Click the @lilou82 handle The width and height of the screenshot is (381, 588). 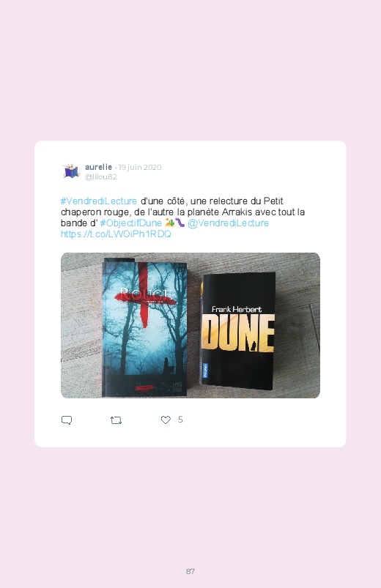(100, 176)
